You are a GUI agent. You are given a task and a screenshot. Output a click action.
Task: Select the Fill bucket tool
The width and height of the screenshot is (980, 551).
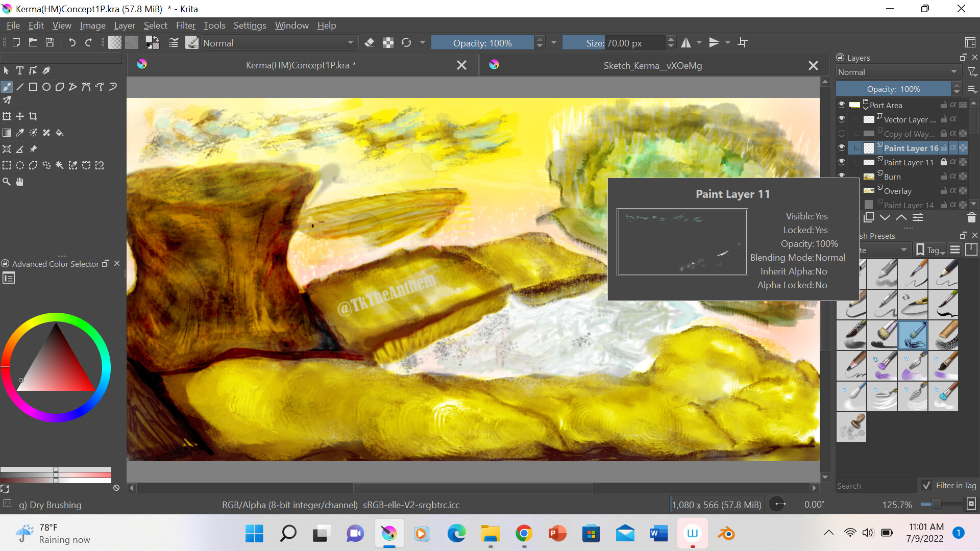pyautogui.click(x=60, y=133)
